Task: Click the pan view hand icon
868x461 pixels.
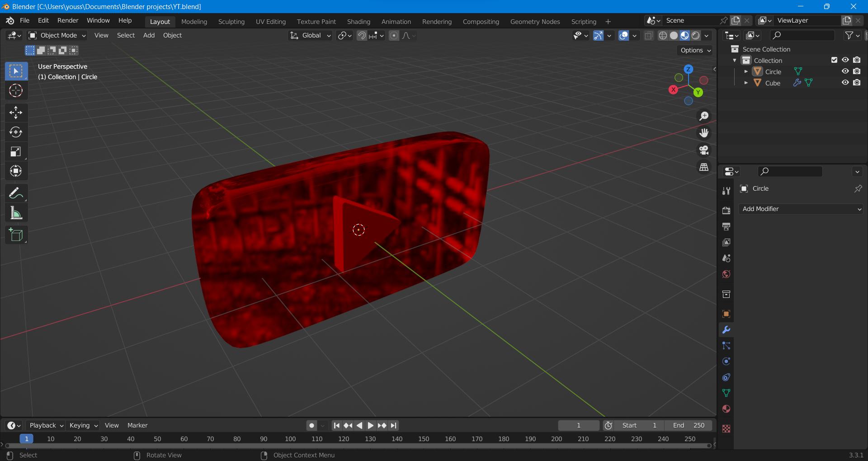Action: pos(704,133)
